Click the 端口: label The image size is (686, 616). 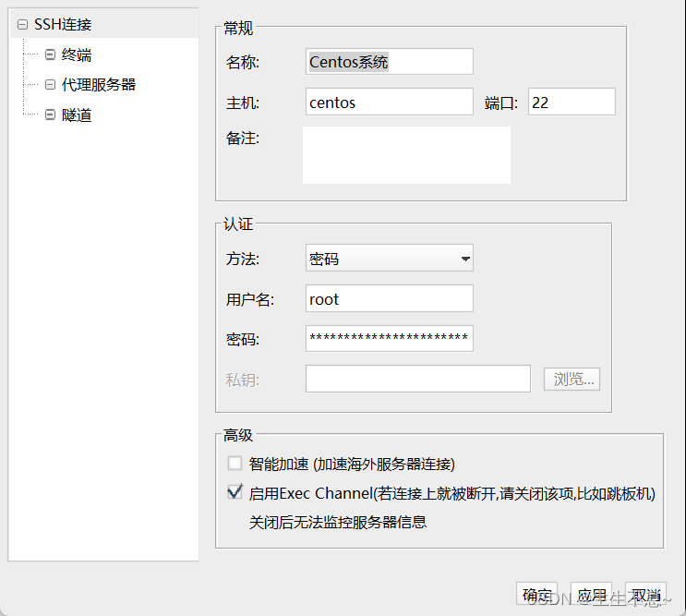501,103
